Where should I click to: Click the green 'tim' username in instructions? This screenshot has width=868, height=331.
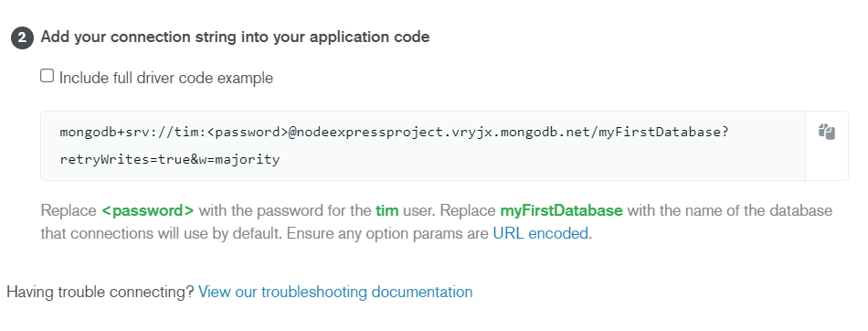point(387,210)
